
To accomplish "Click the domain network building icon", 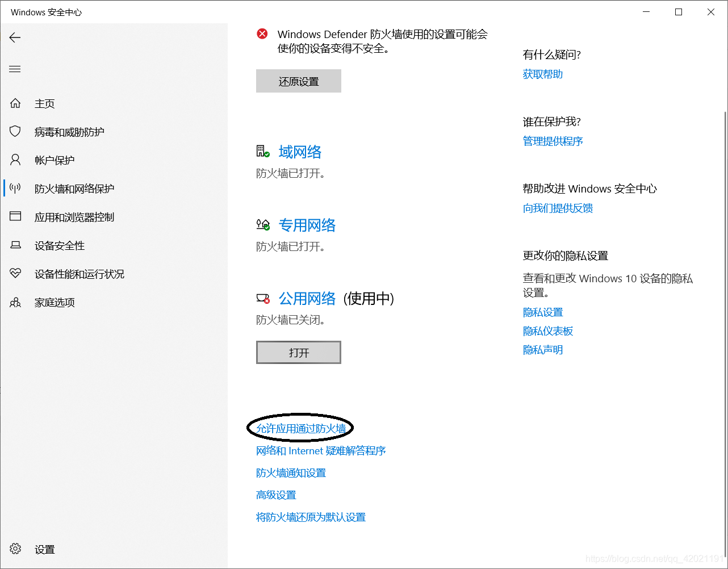I will (x=263, y=152).
